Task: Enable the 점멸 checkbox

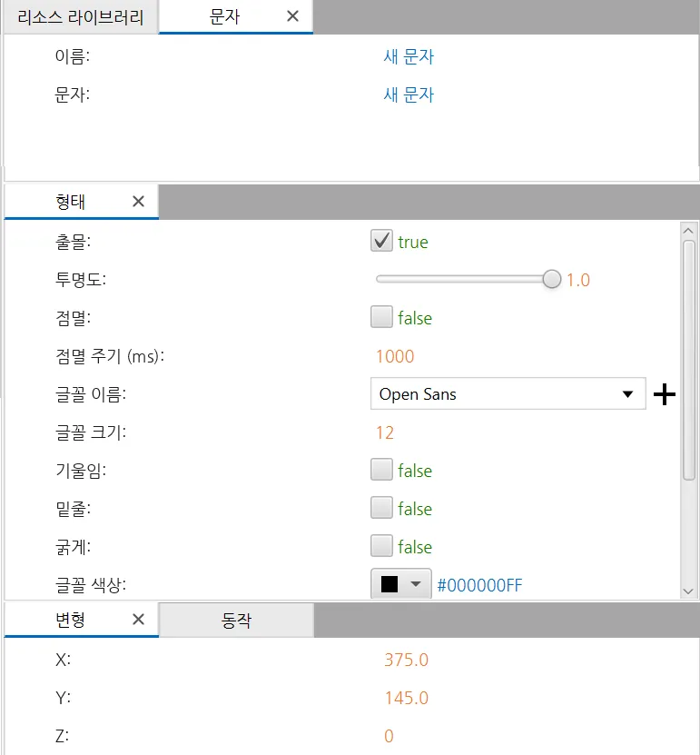Action: tap(381, 317)
